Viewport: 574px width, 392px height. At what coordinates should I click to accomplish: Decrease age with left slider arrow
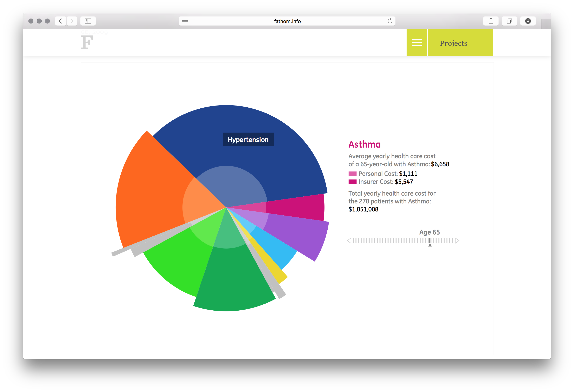[349, 241]
